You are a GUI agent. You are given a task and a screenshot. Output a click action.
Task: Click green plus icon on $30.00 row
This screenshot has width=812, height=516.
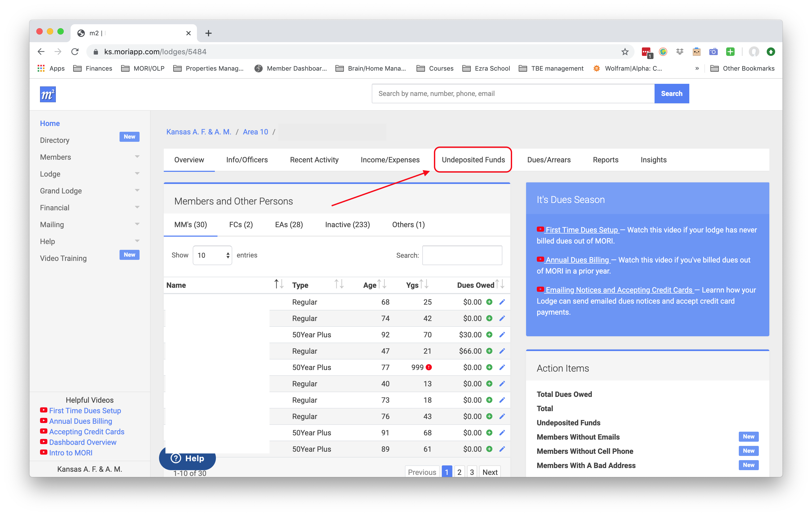pyautogui.click(x=489, y=334)
